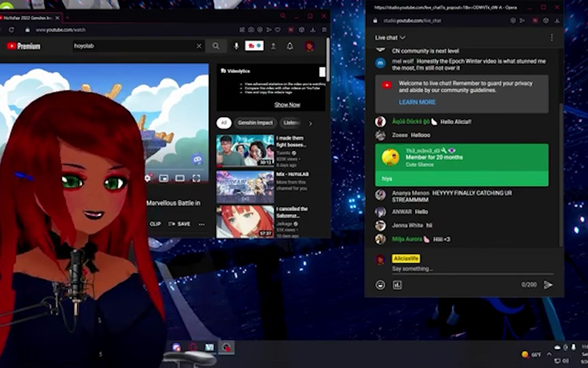Click the mel wolf chat username
Screen dimensions: 588x368
pyautogui.click(x=403, y=61)
